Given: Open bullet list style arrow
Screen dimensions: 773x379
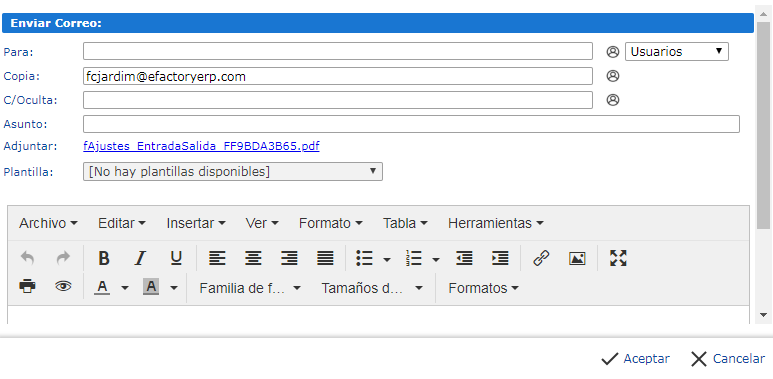Looking at the screenshot, I should [x=387, y=259].
